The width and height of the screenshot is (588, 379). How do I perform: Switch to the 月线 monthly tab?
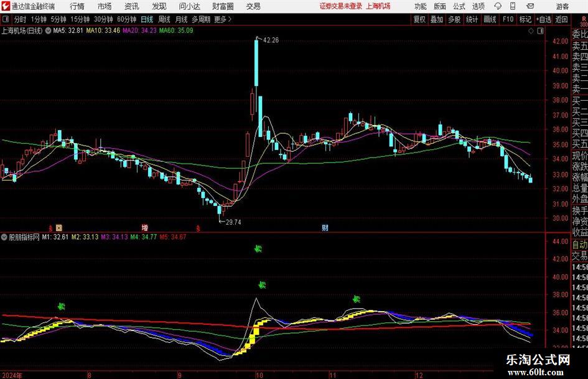[182, 19]
